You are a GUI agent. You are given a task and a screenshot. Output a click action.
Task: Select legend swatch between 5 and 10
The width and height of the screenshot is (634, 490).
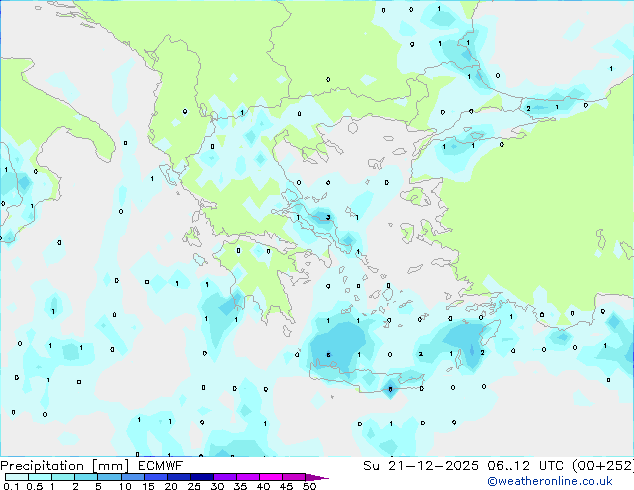click(x=110, y=477)
